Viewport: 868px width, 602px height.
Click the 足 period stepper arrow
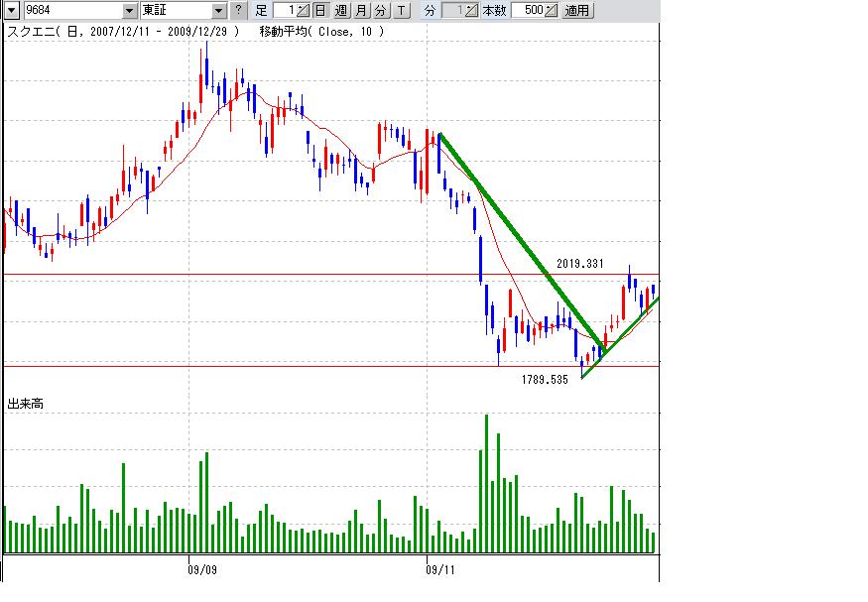pyautogui.click(x=303, y=11)
